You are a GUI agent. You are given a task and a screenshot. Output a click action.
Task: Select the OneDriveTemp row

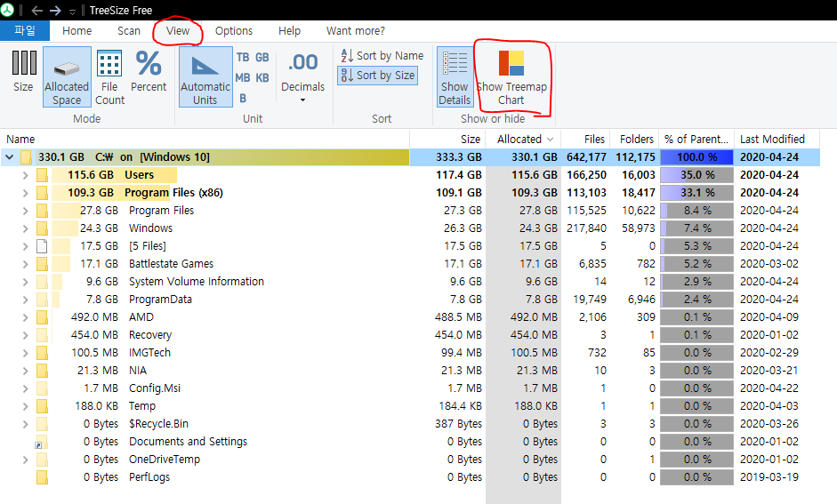[x=410, y=460]
